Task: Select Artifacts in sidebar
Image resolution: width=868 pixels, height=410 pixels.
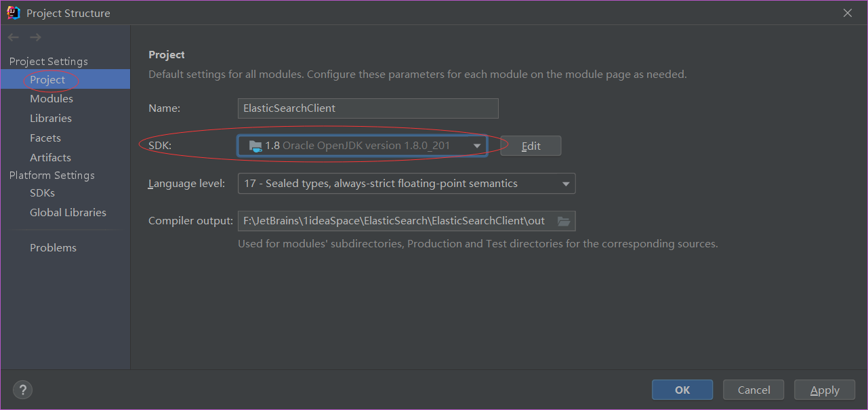Action: click(x=50, y=158)
